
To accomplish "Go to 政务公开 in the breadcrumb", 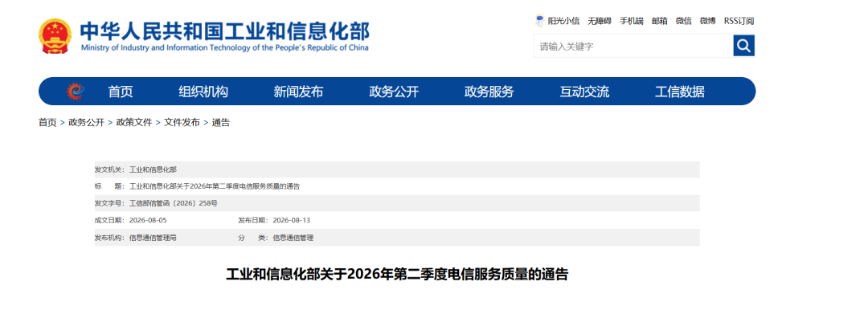I will pyautogui.click(x=86, y=123).
